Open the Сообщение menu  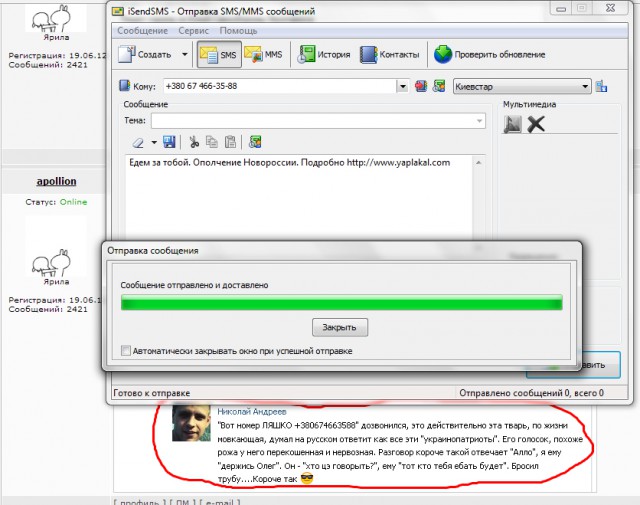pos(142,31)
